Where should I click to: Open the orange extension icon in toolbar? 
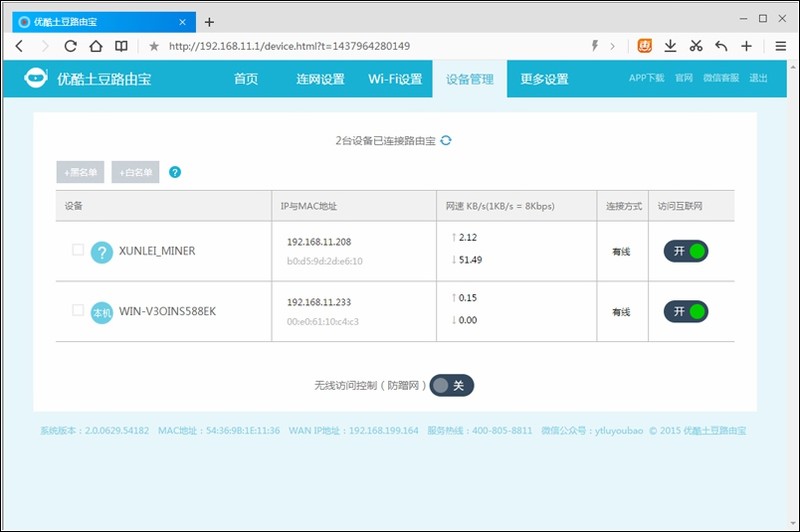coord(644,46)
